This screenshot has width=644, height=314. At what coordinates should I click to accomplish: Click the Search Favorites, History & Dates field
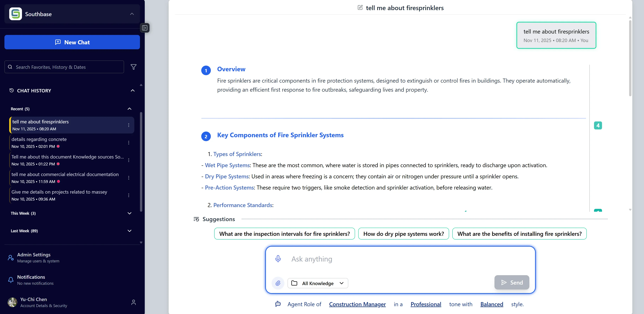click(x=64, y=67)
